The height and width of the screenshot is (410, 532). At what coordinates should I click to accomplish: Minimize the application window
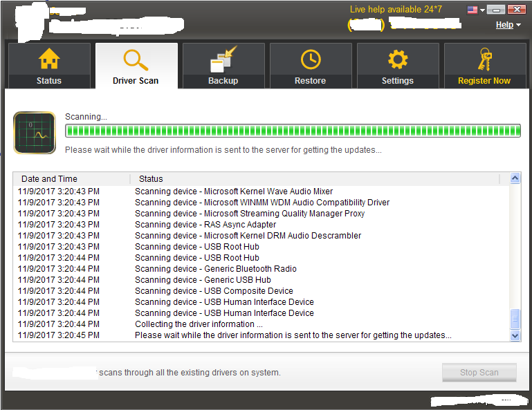[496, 10]
